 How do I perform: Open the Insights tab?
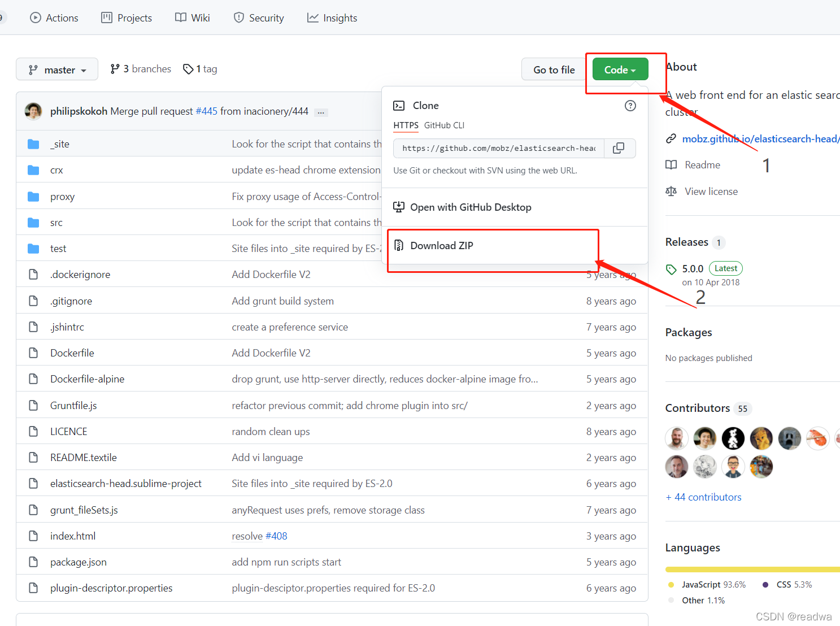pos(332,18)
